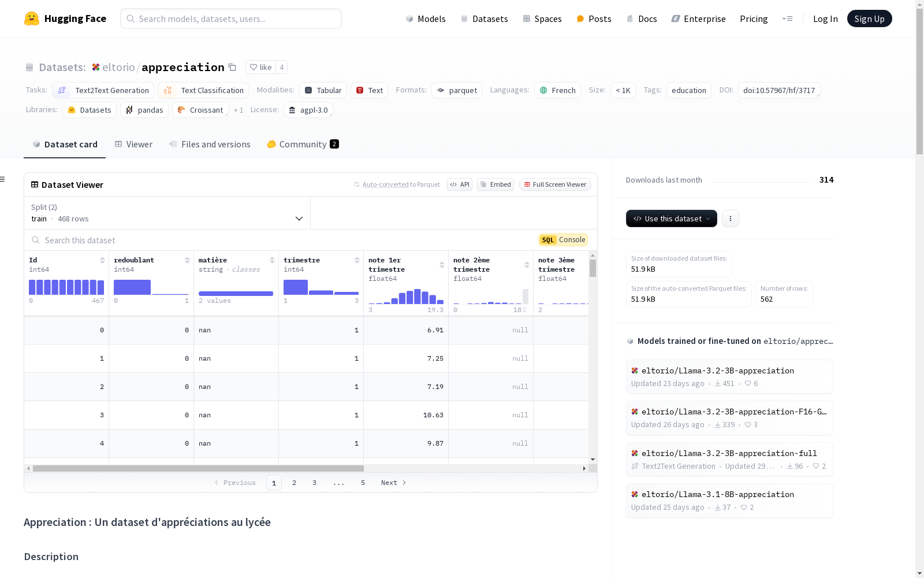Open the SQL Console
Screen dimensions: 924x578
coord(563,240)
